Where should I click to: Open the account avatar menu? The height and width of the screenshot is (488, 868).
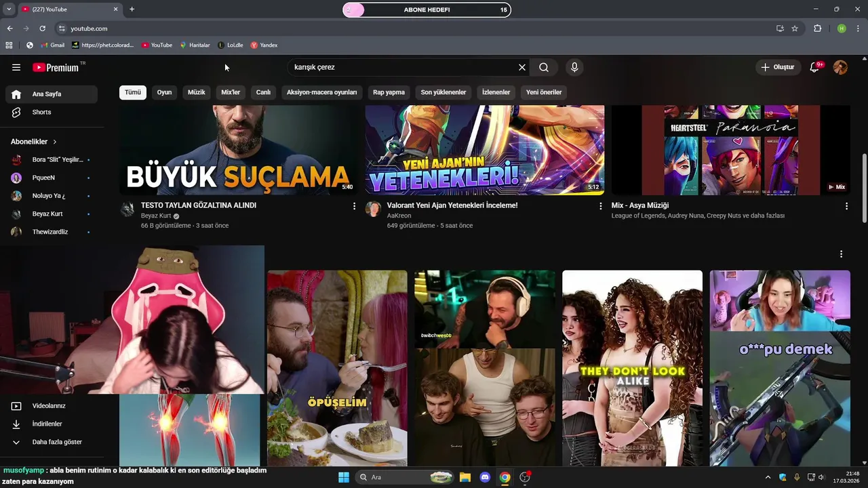click(840, 67)
